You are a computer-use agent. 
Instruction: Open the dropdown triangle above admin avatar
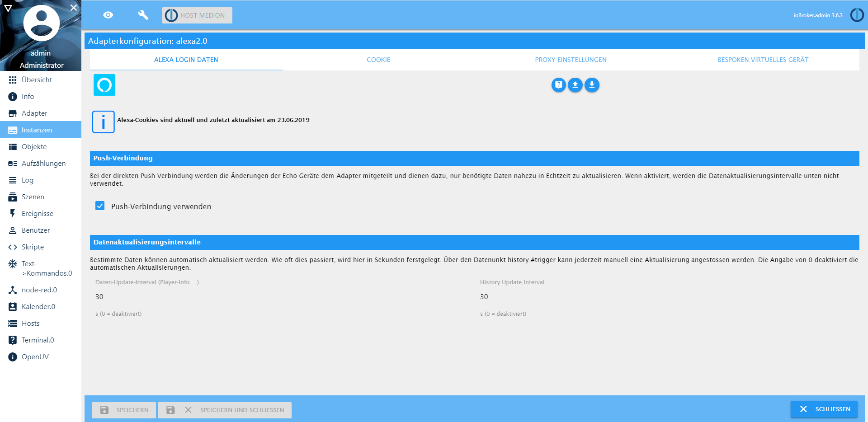(x=8, y=8)
